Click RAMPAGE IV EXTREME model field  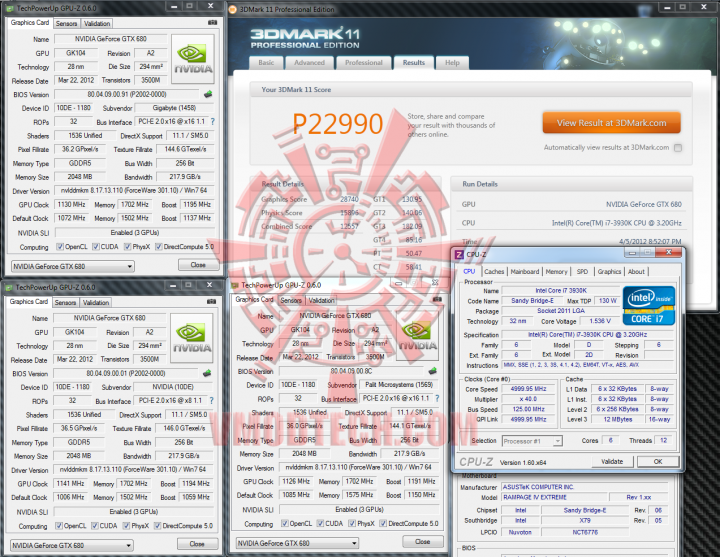pyautogui.click(x=552, y=497)
